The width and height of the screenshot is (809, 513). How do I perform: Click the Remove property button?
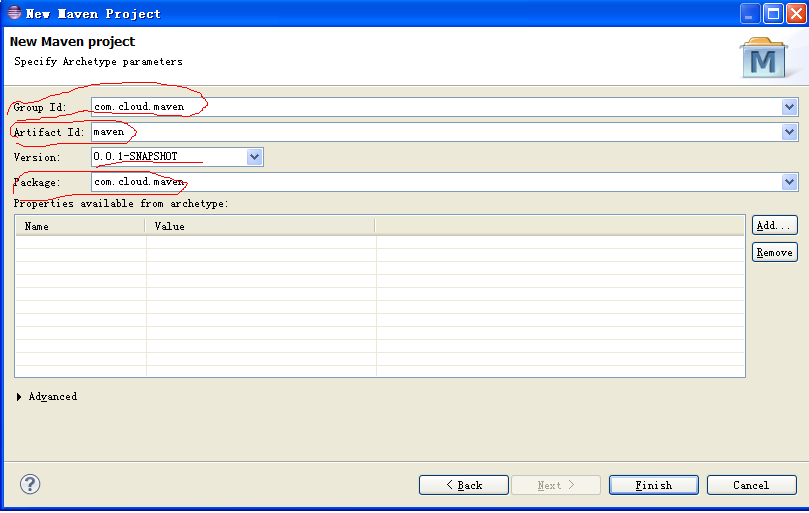774,252
